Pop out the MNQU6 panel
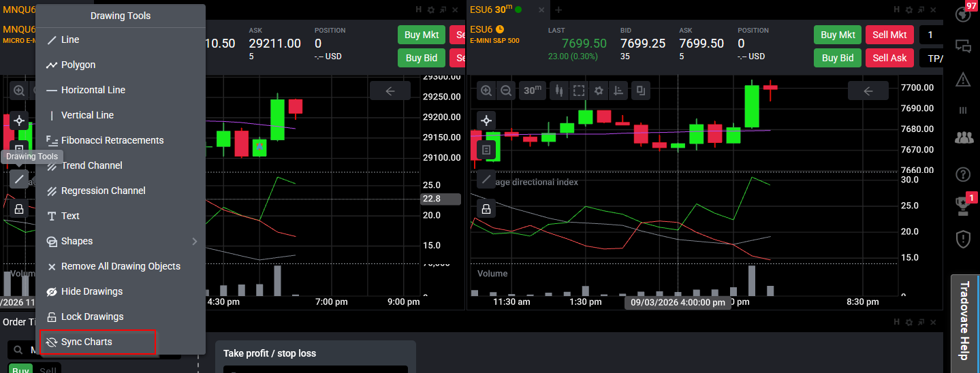The image size is (980, 373). [443, 10]
